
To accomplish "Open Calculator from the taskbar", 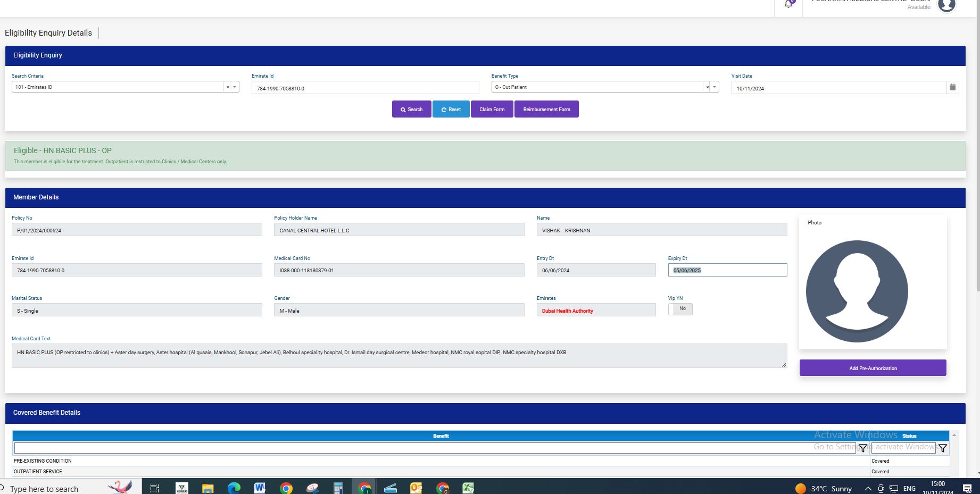I will pyautogui.click(x=338, y=488).
